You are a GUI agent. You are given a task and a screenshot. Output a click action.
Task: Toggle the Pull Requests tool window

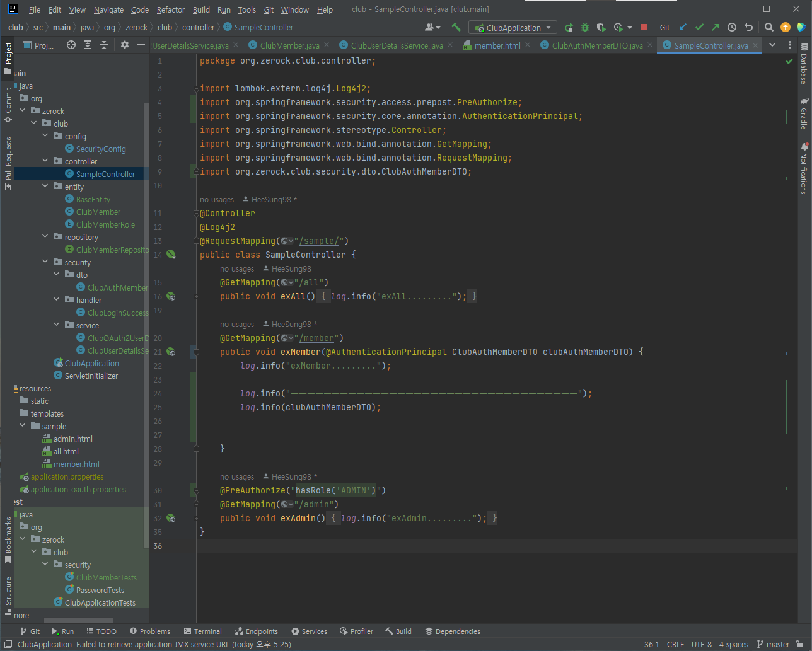[8, 163]
